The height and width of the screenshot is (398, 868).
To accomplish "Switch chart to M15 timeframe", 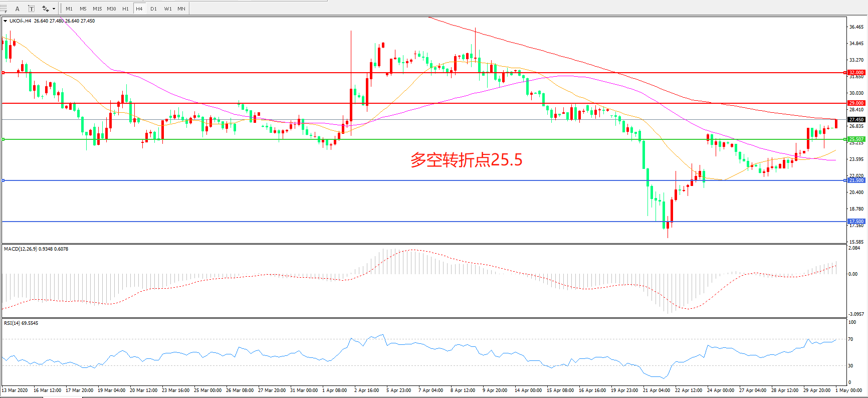I will 97,9.
